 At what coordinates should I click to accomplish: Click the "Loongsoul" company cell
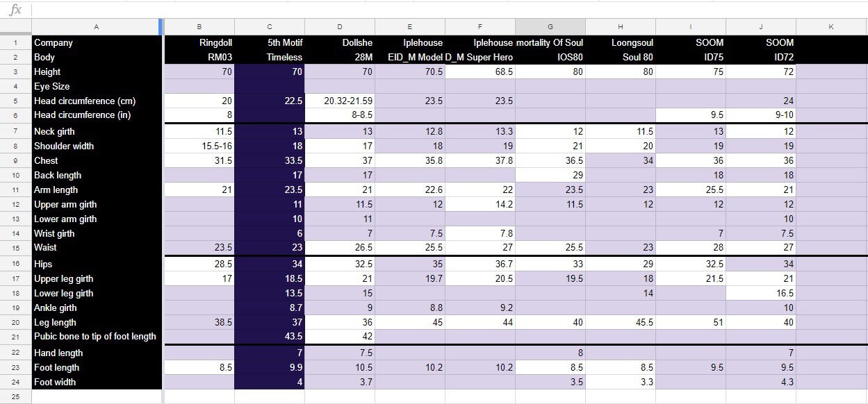[621, 42]
